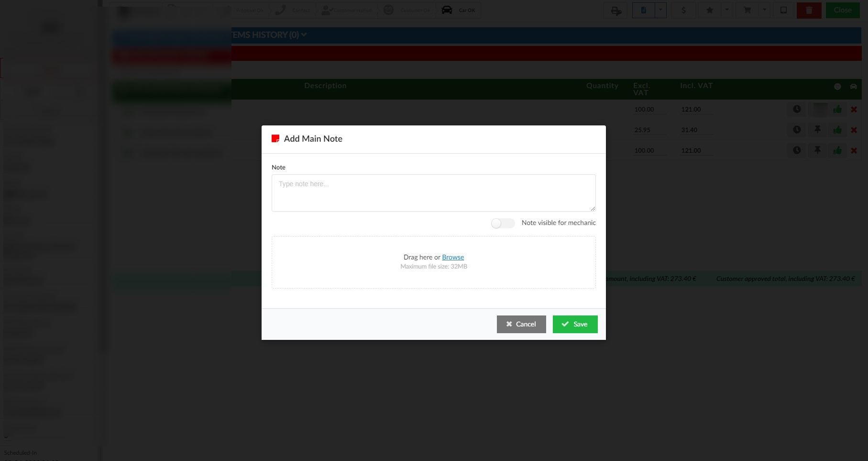
Task: Click the dollar sign payment icon
Action: [683, 10]
